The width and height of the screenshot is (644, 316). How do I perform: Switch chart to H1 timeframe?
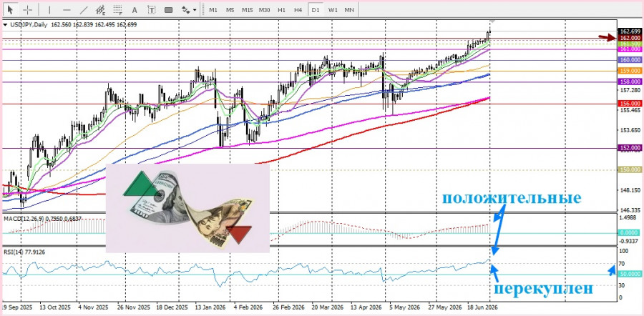pyautogui.click(x=281, y=9)
